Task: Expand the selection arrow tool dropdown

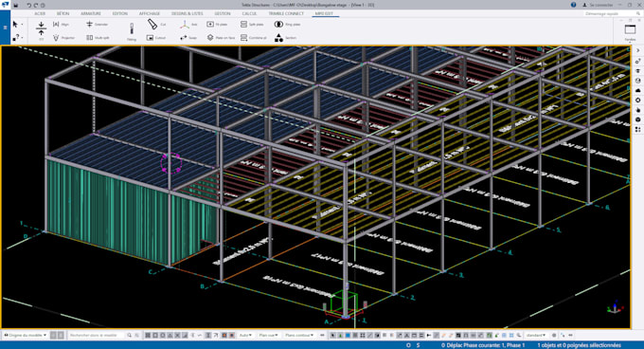Action: click(22, 25)
